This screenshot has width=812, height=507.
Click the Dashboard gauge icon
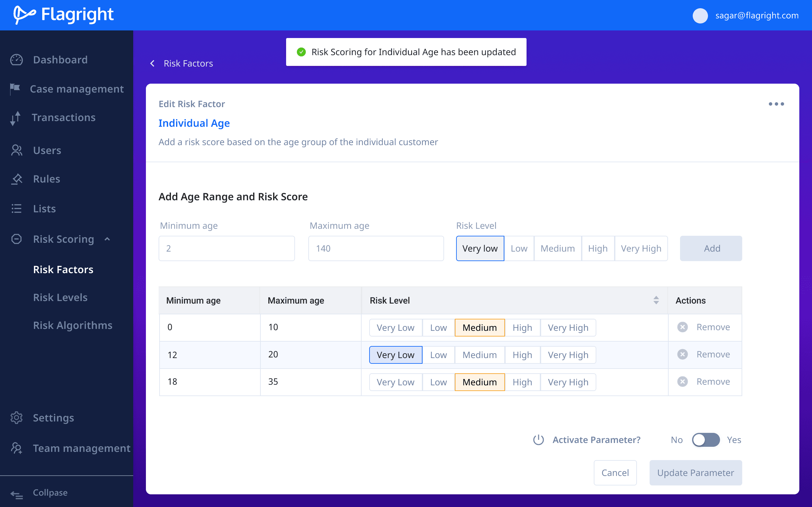(16, 60)
